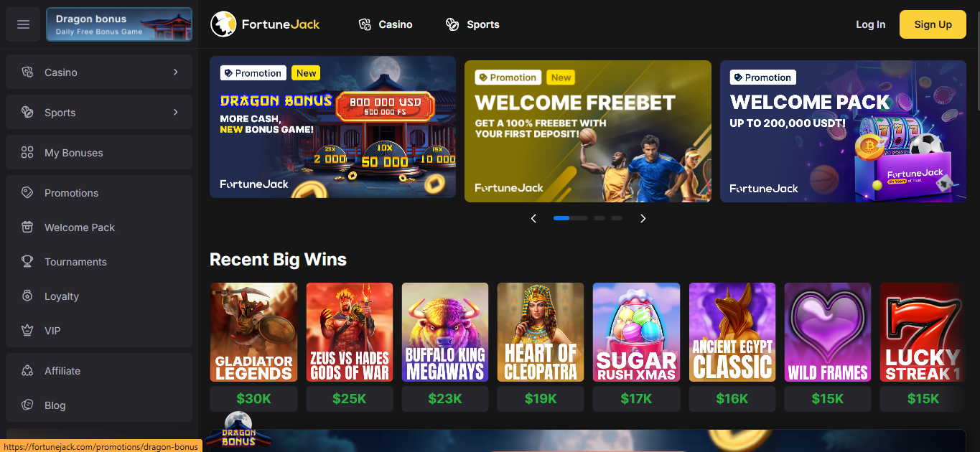Screen dimensions: 980x452
Task: Go to next promotion carousel arrow
Action: coord(643,218)
